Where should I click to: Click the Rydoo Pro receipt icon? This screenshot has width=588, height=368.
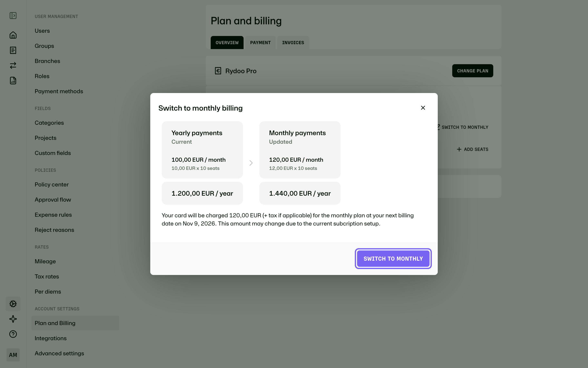pos(218,71)
